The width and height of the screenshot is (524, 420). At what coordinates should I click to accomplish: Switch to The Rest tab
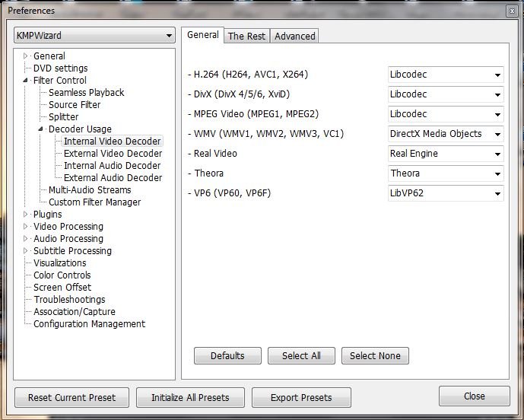(246, 36)
